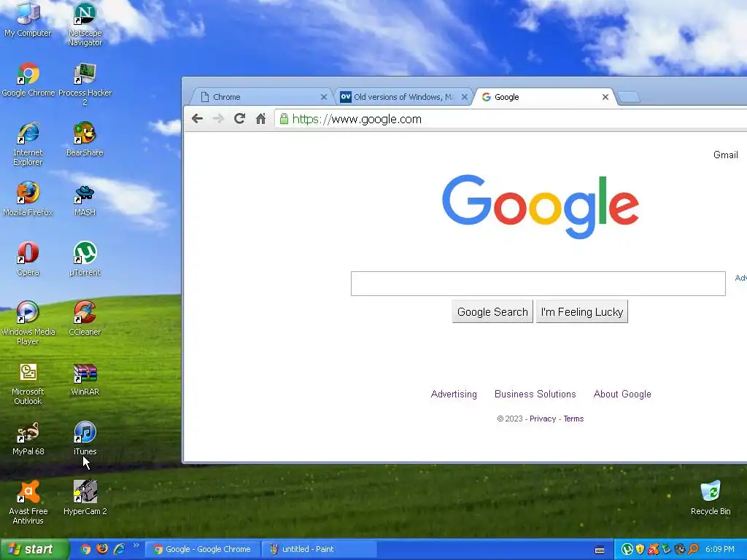Click the Google Search button
Viewport: 747px width, 560px height.
(x=492, y=311)
